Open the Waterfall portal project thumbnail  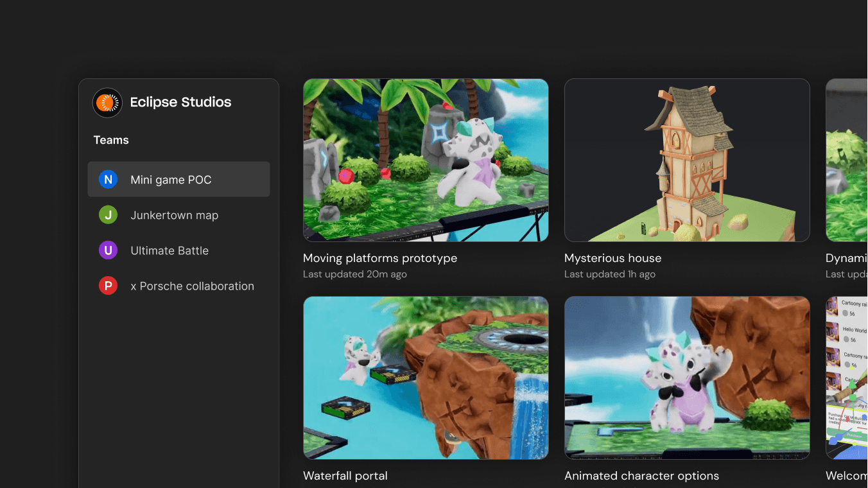[425, 378]
